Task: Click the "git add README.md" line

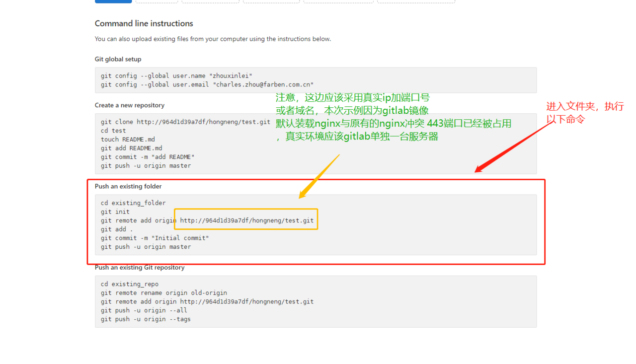Action: coord(131,148)
